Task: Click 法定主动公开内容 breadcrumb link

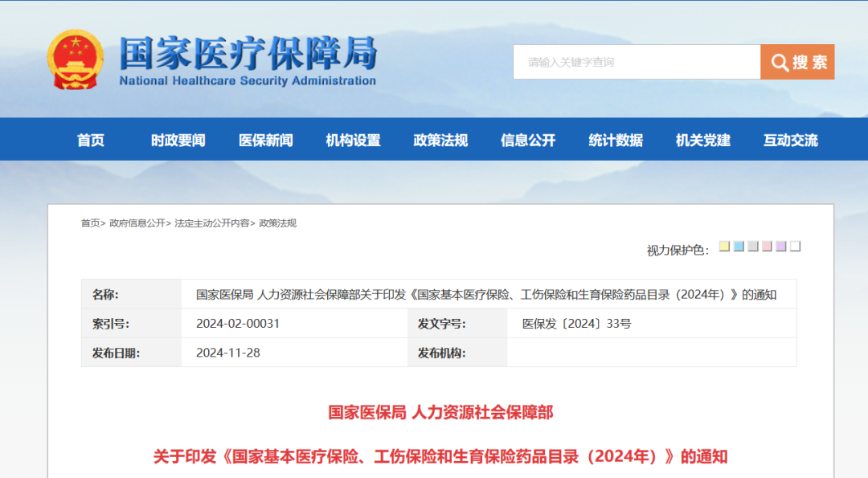Action: point(212,223)
